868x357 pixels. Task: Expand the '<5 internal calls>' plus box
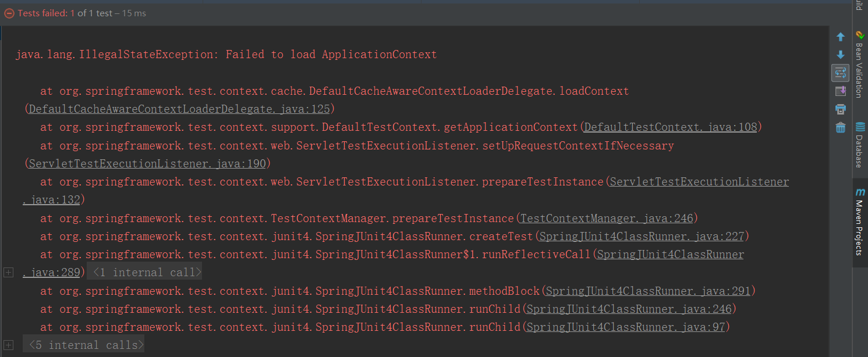click(x=9, y=344)
